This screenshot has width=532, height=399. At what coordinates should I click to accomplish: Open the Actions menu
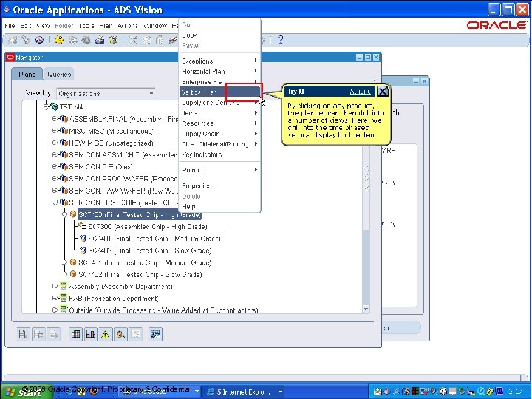click(x=128, y=26)
